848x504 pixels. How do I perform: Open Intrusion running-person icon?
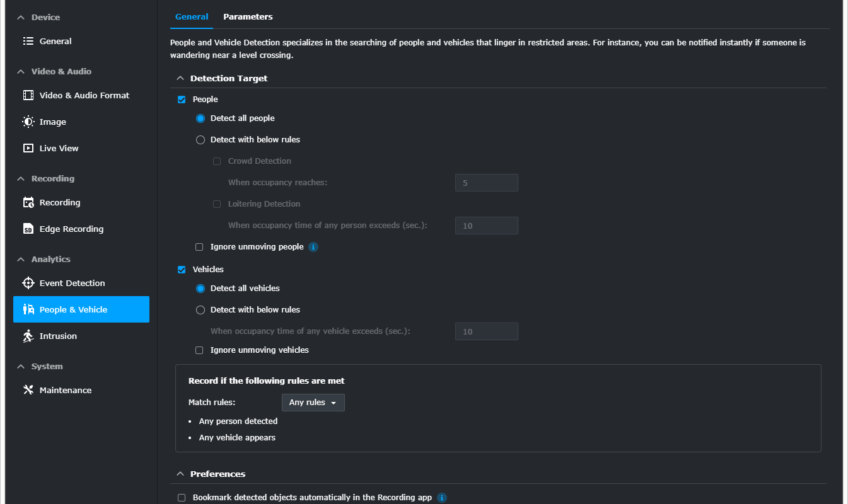tap(28, 336)
